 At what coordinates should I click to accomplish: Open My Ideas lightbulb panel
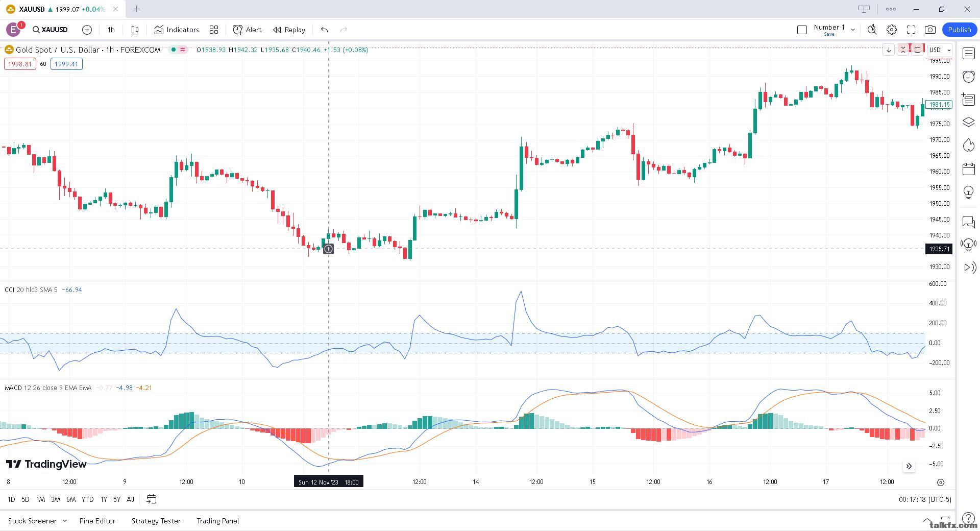coord(968,192)
